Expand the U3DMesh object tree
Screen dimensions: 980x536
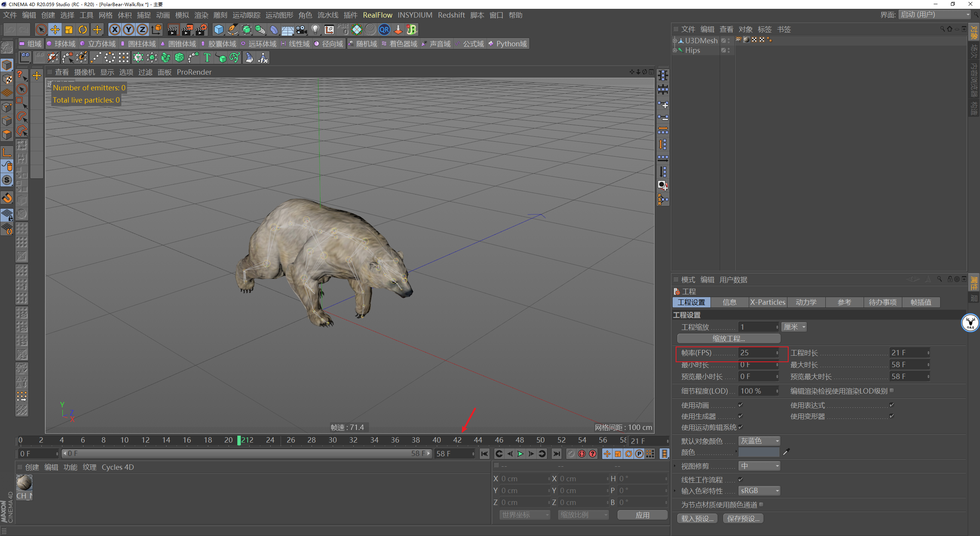675,41
